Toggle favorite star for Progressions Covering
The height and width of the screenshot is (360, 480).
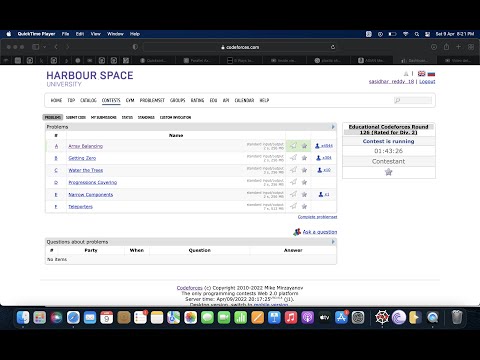point(304,182)
